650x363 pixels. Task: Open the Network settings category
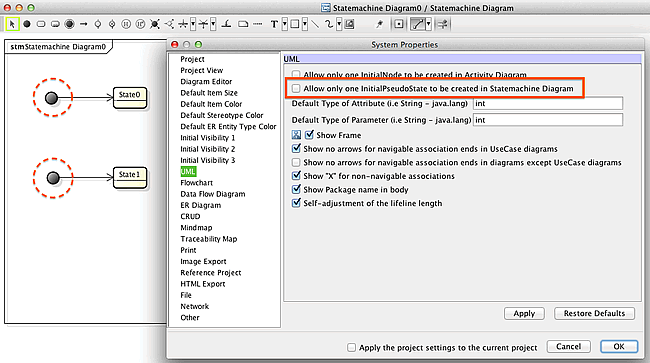[x=194, y=306]
